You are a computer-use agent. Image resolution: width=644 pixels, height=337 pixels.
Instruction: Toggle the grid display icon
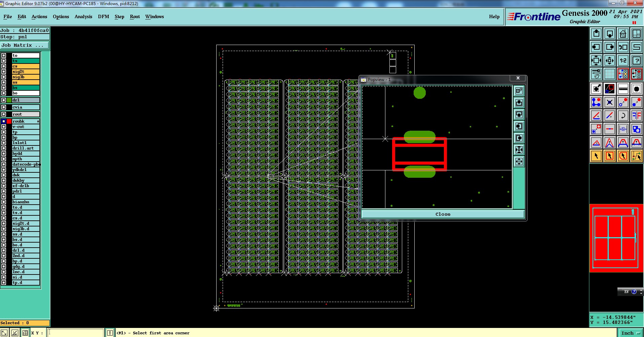(610, 74)
